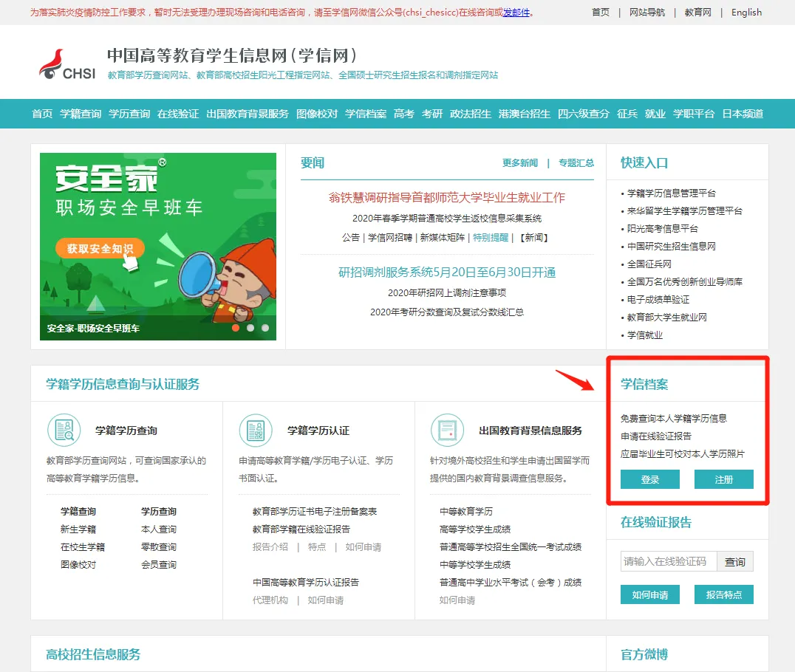The image size is (795, 672).
Task: Select 出国教育背景服务 in the navigation bar
Action: point(248,114)
